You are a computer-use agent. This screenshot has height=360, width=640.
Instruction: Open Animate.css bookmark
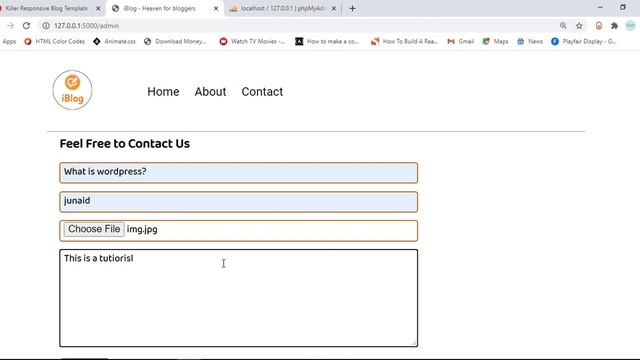pos(115,42)
